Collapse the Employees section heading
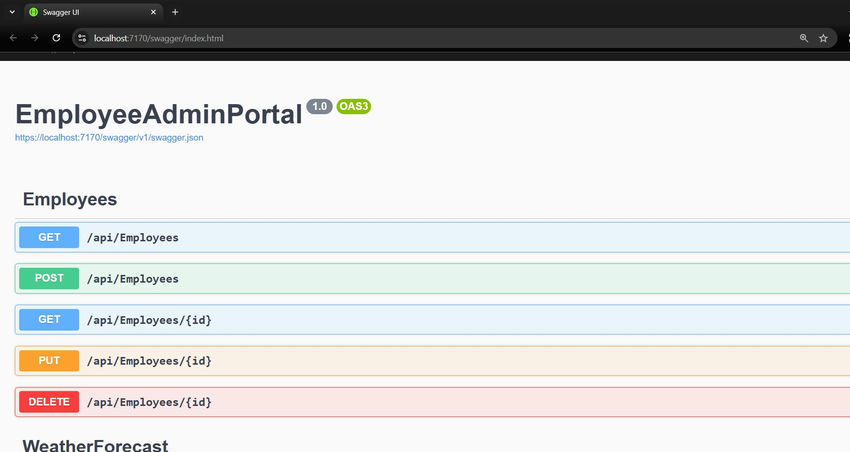Screen dimensions: 850x452 [70, 199]
